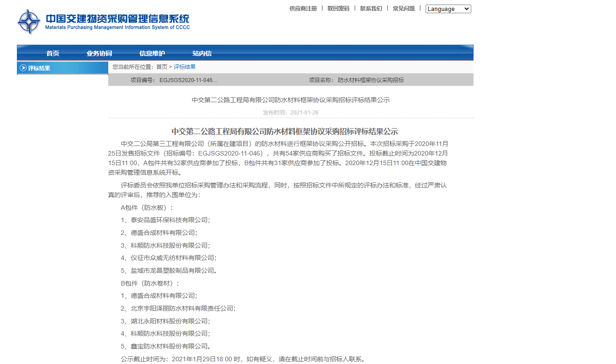Click the light gray announcement title above date
The width and height of the screenshot is (616, 364).
(x=290, y=100)
